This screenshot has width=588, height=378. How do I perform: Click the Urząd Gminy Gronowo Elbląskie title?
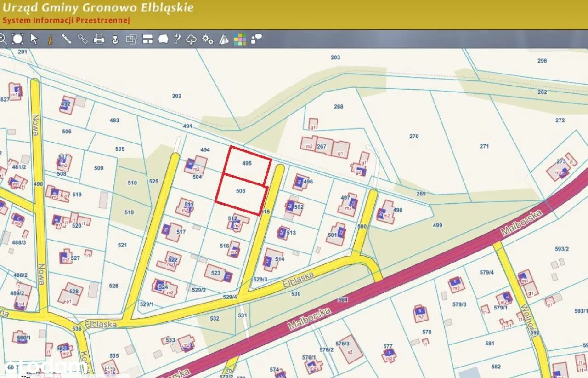pyautogui.click(x=98, y=8)
